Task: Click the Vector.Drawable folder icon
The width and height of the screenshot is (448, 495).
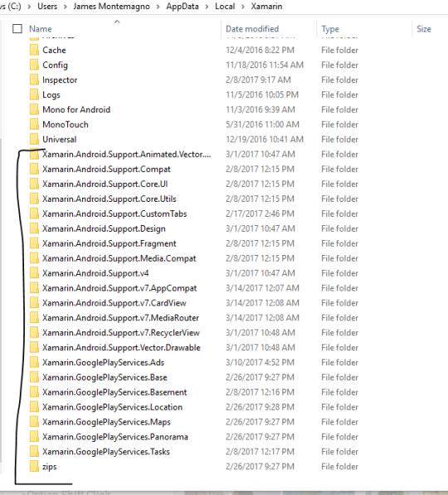Action: click(x=34, y=347)
